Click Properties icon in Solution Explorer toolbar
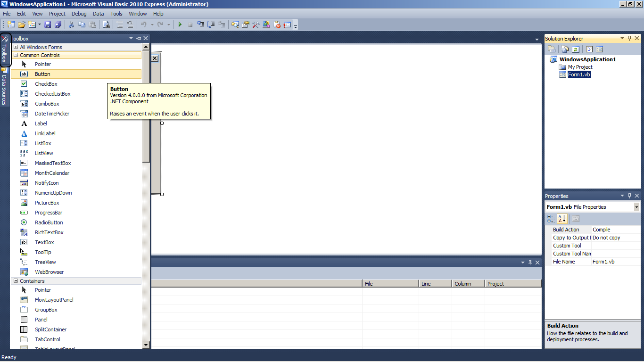 tap(552, 49)
